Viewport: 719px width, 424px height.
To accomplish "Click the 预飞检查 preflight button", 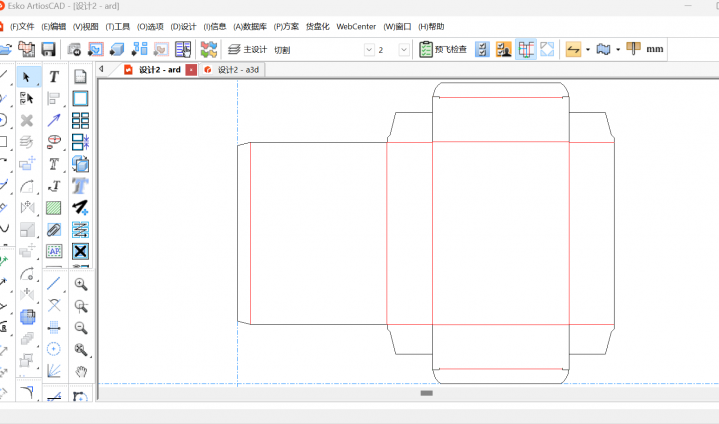I will pos(443,49).
